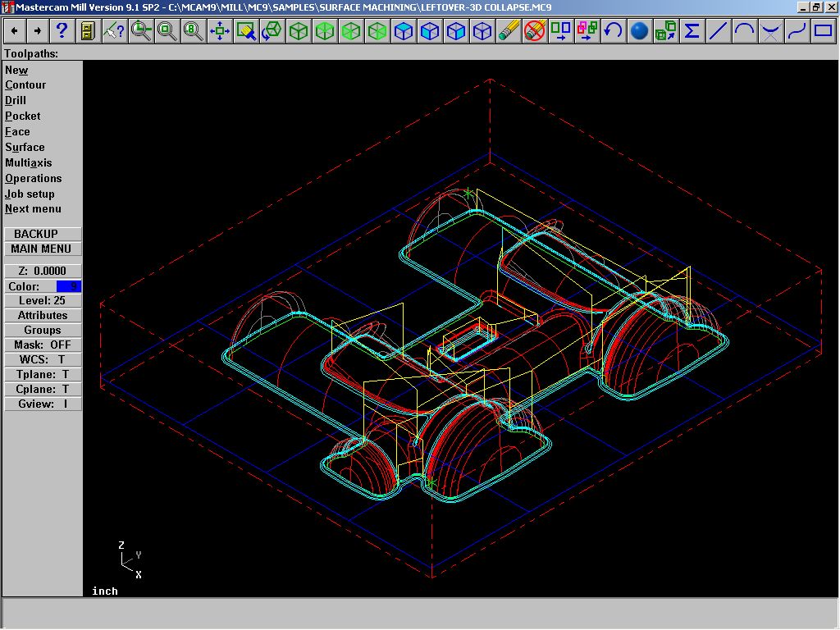This screenshot has height=630, width=840.
Task: Set construction depth via Z: 0.0000
Action: tap(43, 271)
